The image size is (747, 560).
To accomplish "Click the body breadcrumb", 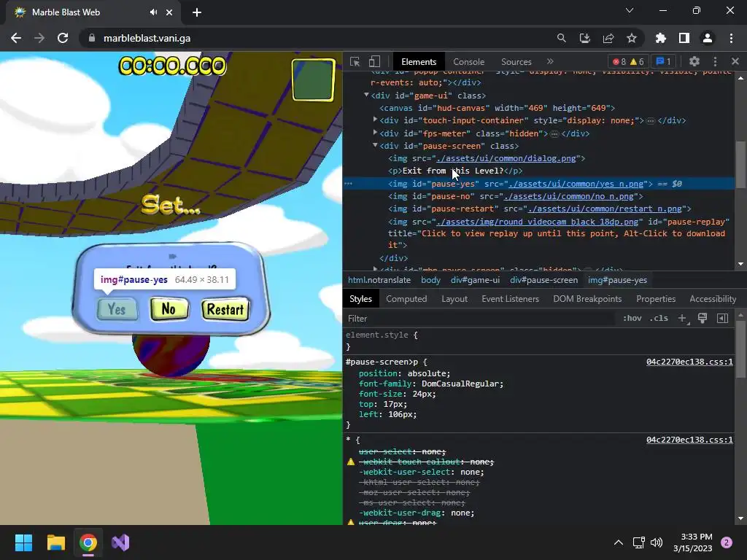I will [x=430, y=280].
